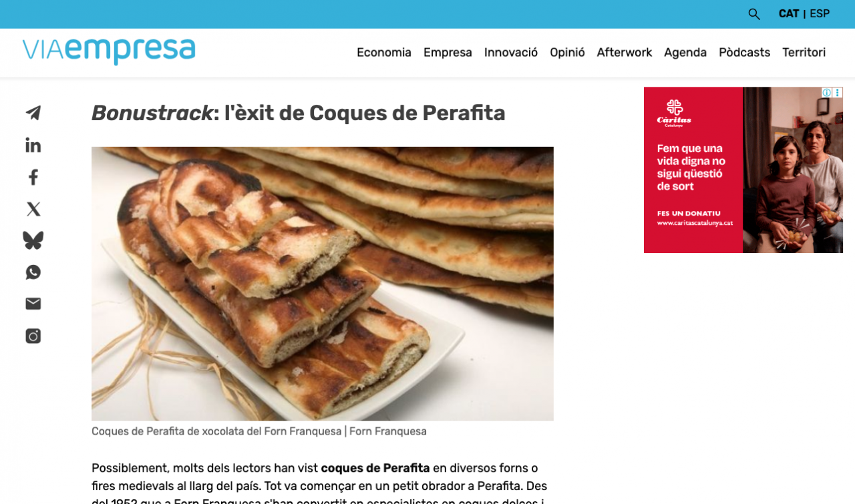Send article by email icon
855x504 pixels.
33,304
